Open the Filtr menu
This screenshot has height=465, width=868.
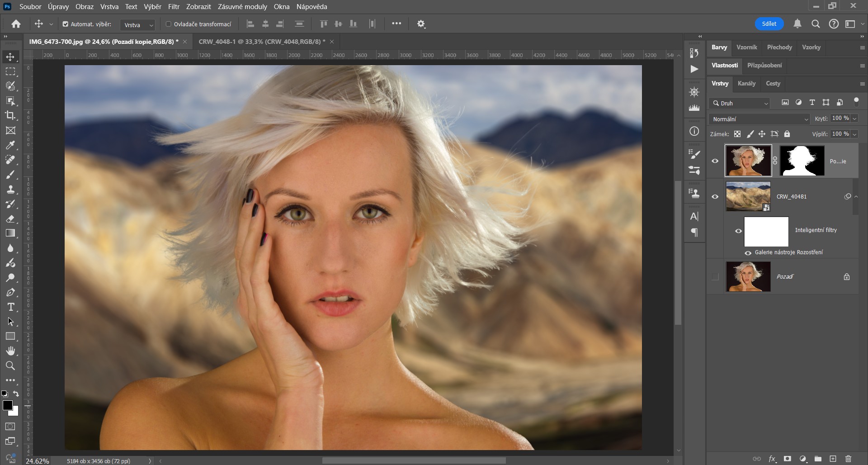[x=174, y=7]
